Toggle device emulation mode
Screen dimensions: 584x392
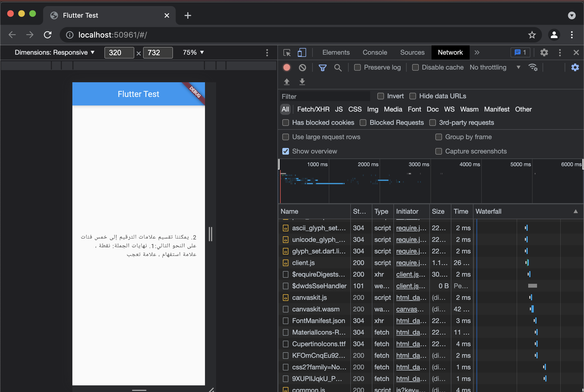[x=302, y=52]
